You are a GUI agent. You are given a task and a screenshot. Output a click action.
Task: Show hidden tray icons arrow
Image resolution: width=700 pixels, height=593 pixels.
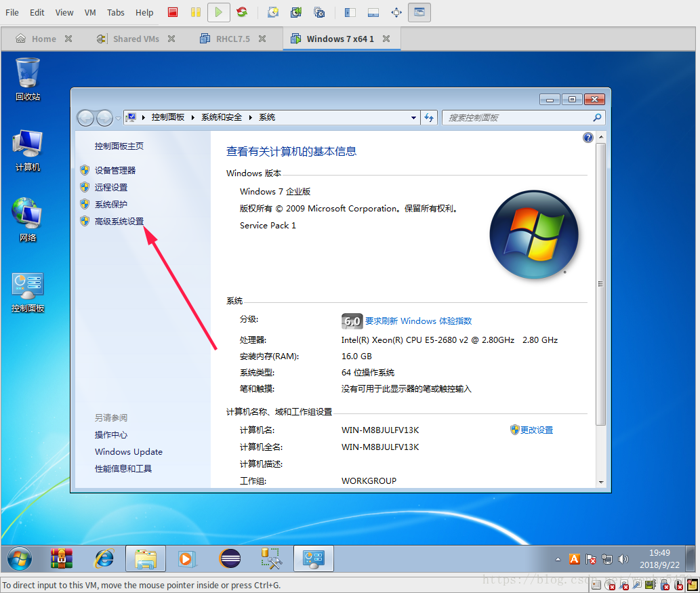[558, 559]
